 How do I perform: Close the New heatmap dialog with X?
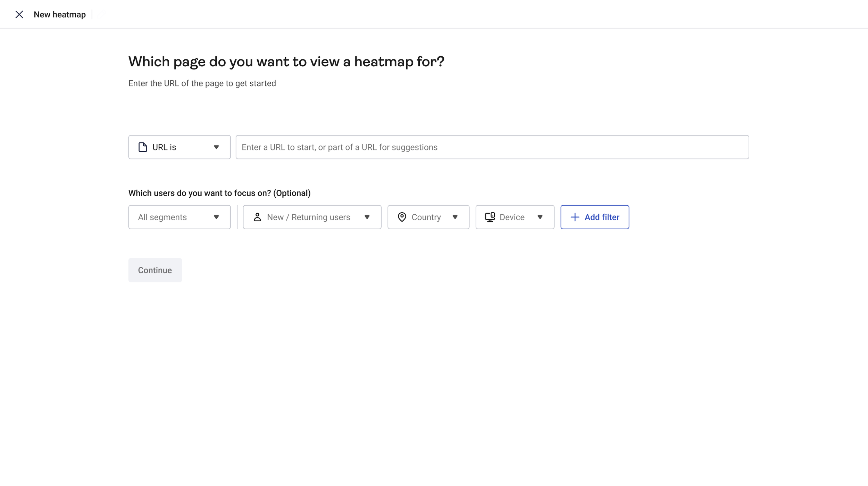(19, 14)
